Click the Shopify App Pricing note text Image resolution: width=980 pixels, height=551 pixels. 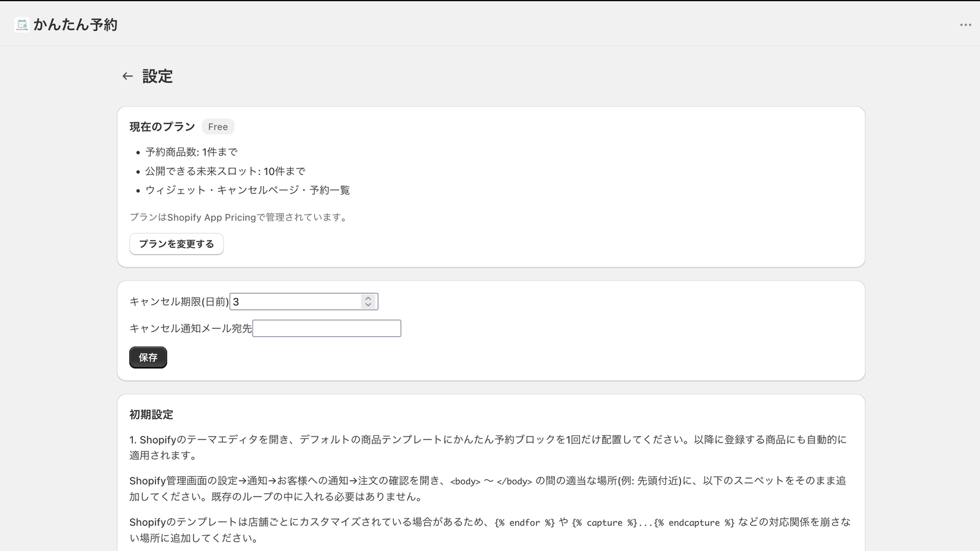(x=240, y=217)
